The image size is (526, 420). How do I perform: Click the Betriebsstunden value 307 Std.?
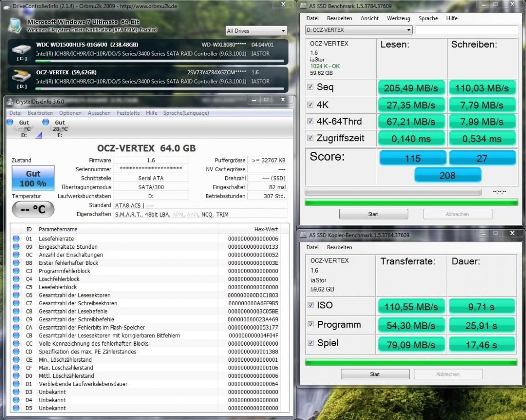(x=267, y=196)
